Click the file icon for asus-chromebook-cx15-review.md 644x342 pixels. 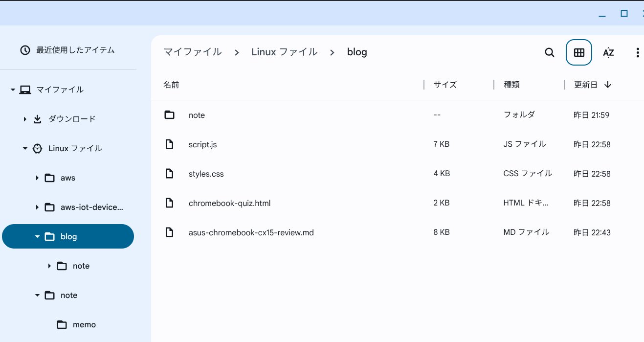pos(169,232)
